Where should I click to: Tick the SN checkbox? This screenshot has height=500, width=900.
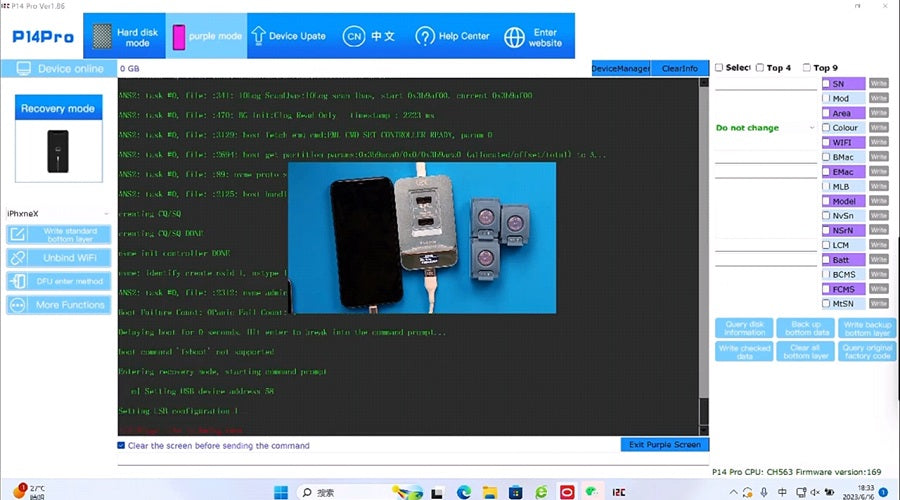pos(826,84)
